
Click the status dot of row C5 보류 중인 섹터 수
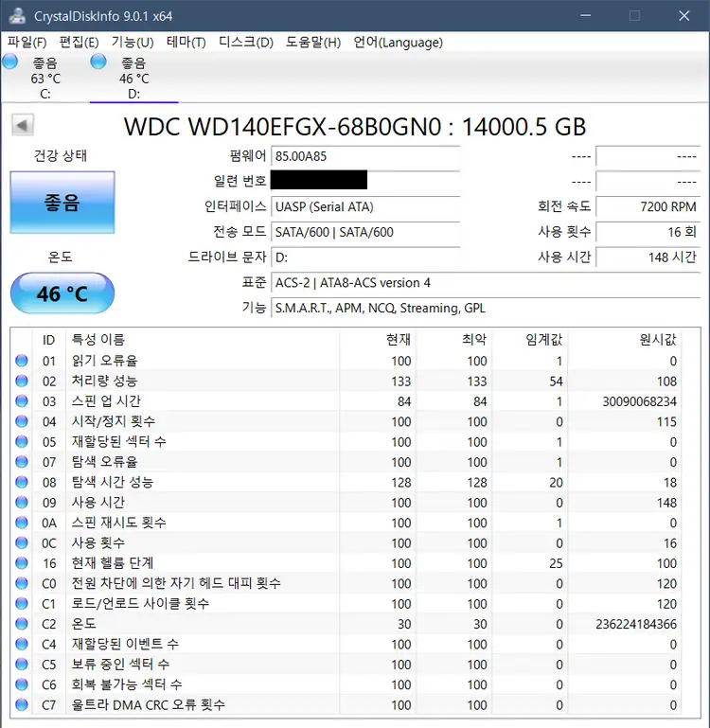(x=22, y=664)
